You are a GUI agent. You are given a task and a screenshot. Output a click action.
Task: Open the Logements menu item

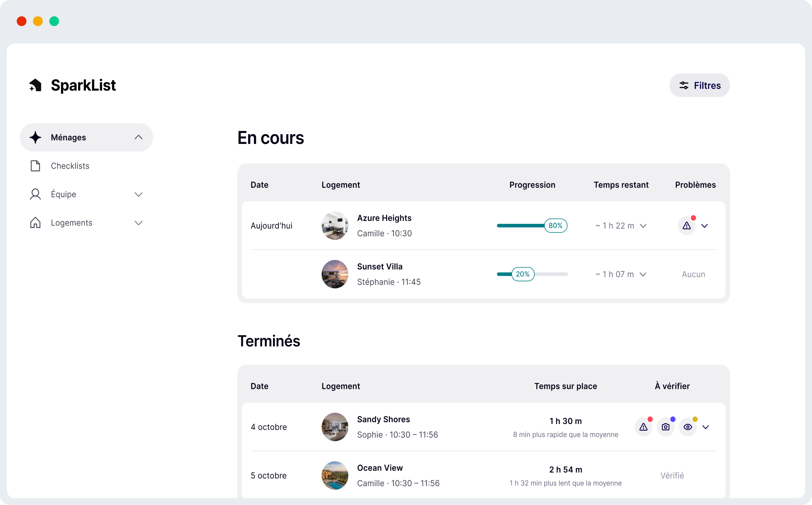coord(86,222)
